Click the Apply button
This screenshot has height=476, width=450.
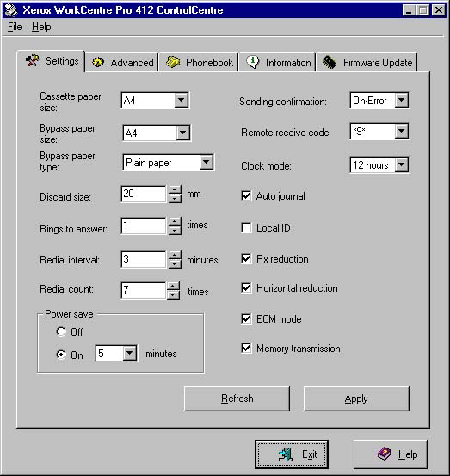pos(356,399)
